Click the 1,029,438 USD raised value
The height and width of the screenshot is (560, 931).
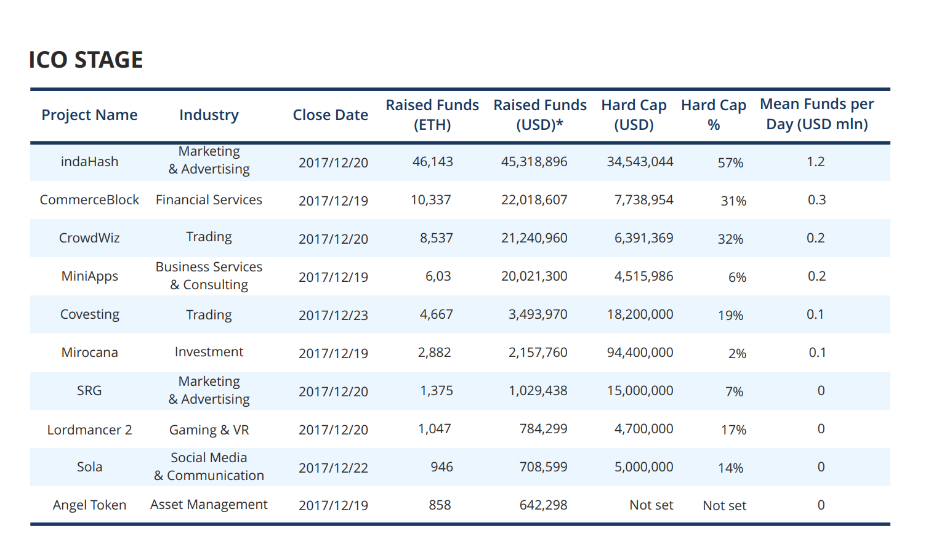tap(538, 391)
